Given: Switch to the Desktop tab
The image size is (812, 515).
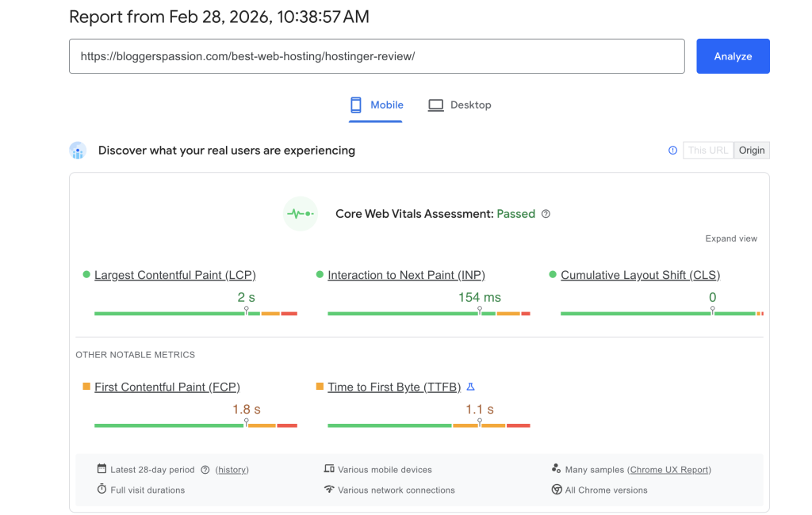Looking at the screenshot, I should [460, 104].
